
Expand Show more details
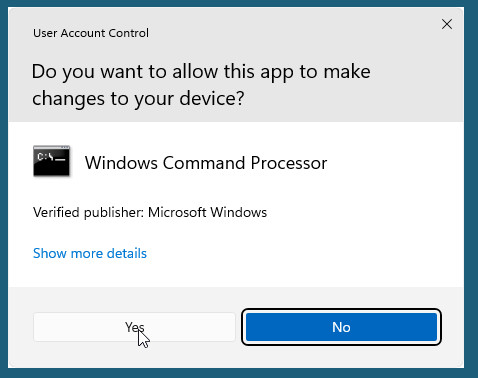90,253
